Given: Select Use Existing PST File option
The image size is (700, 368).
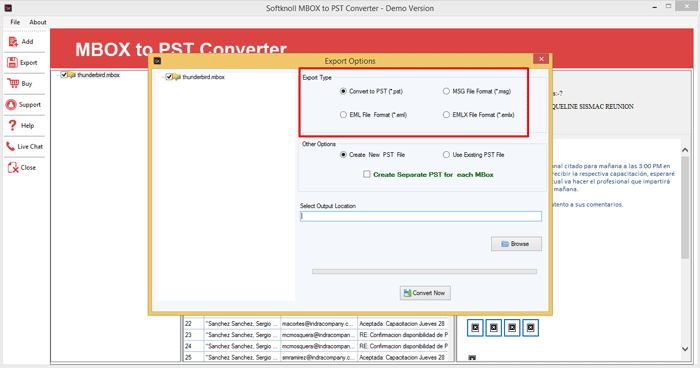Looking at the screenshot, I should click(x=446, y=155).
